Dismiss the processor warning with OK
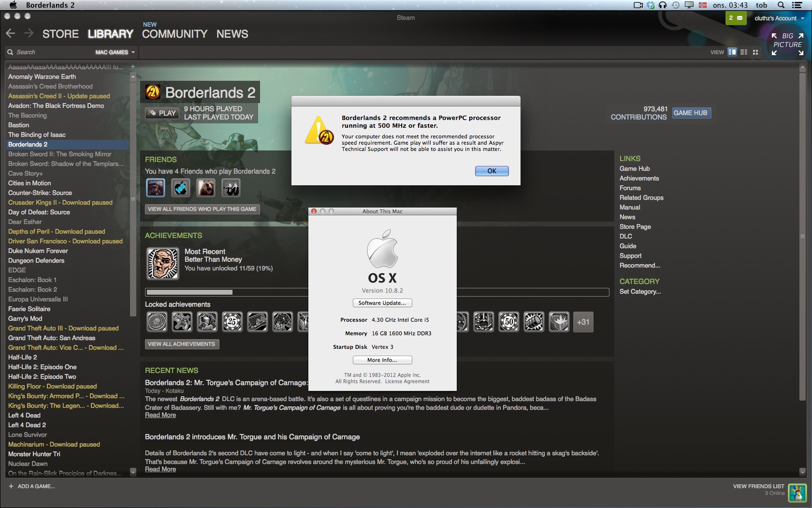Screen dimensions: 812x508 coord(492,171)
